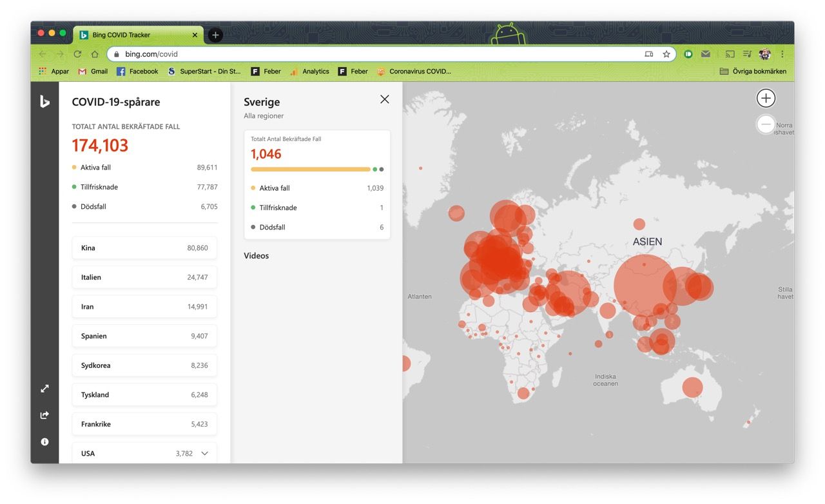Open Spanien country statistics
Viewport: 825px width, 504px height.
point(144,336)
